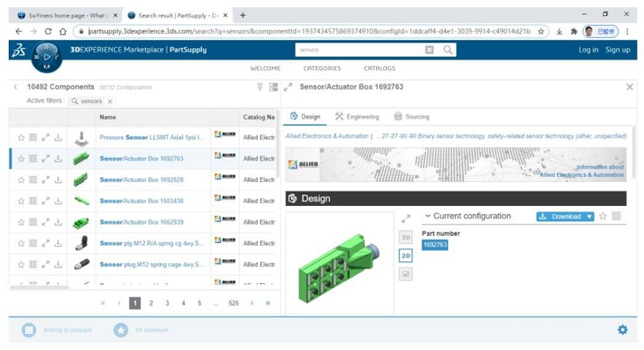Download Sensor/Actuator Box 1692828 from its row

click(x=58, y=180)
